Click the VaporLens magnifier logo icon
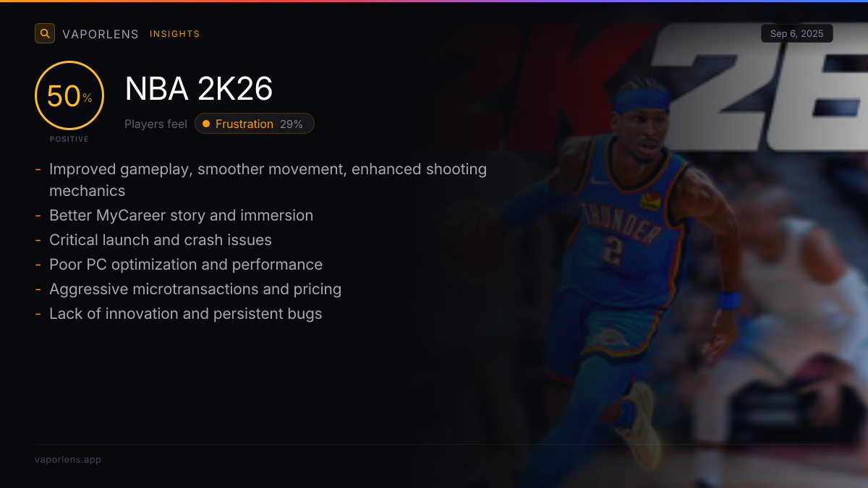The height and width of the screenshot is (488, 868). coord(45,33)
